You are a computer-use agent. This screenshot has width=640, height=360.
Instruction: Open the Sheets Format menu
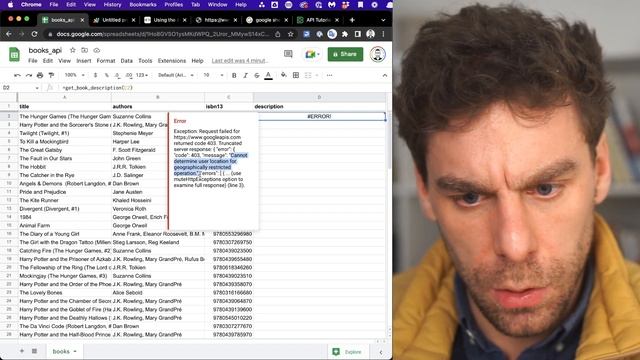pyautogui.click(x=106, y=60)
